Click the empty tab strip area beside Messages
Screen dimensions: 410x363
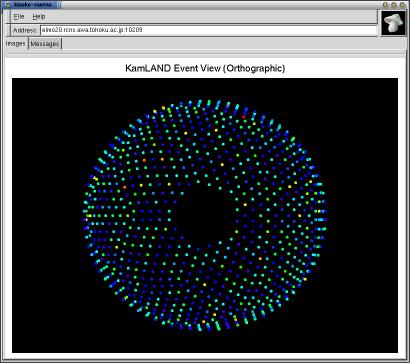233,44
